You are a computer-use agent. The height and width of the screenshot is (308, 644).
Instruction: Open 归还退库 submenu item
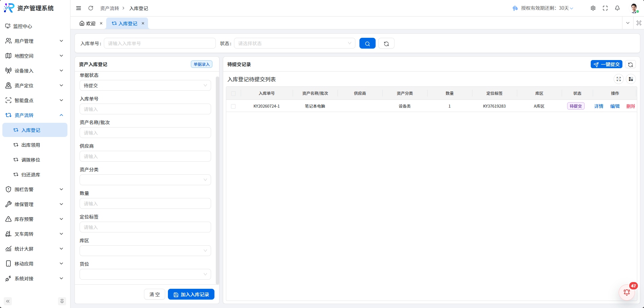click(x=35, y=175)
